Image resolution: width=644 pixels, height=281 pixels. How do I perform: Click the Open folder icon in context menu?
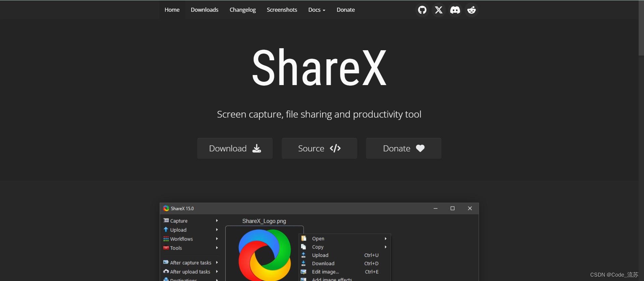click(304, 238)
